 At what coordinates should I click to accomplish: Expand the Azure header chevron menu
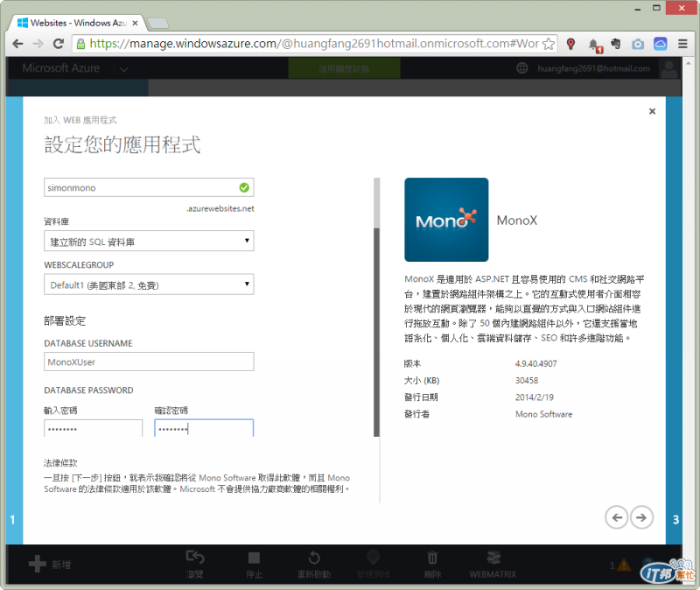pos(123,69)
